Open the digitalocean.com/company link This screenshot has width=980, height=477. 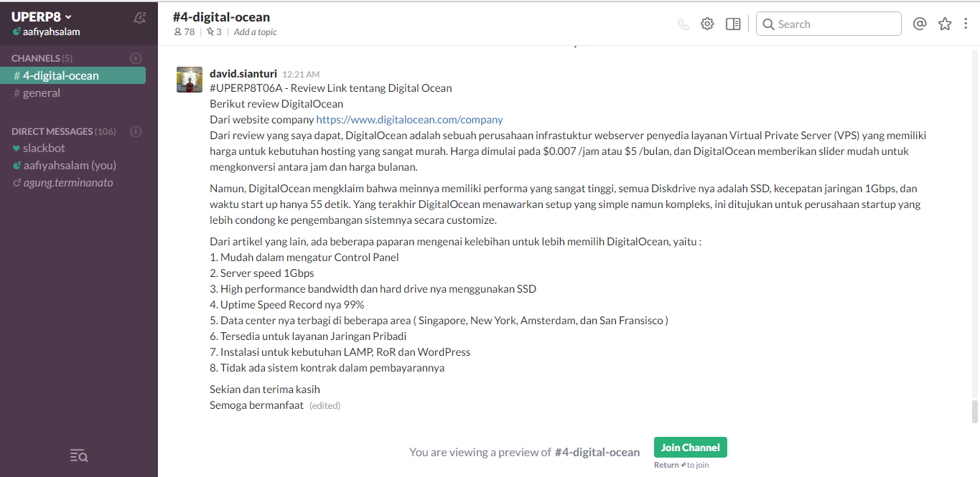click(409, 120)
